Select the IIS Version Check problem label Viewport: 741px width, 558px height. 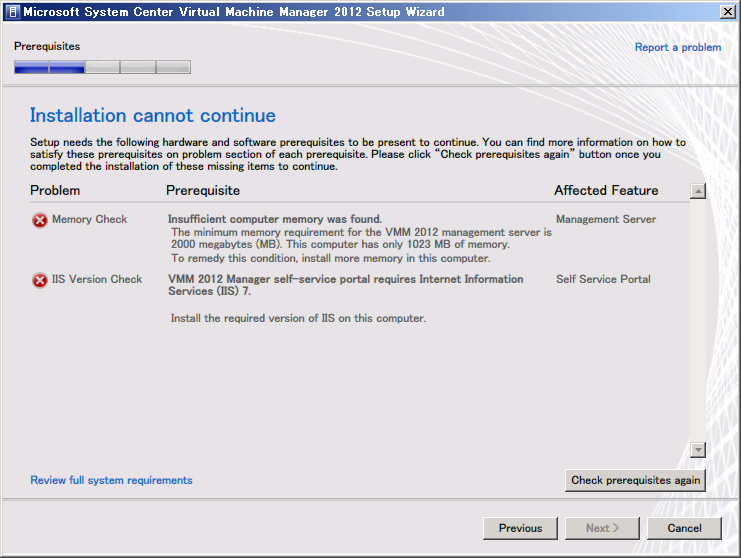coord(97,279)
